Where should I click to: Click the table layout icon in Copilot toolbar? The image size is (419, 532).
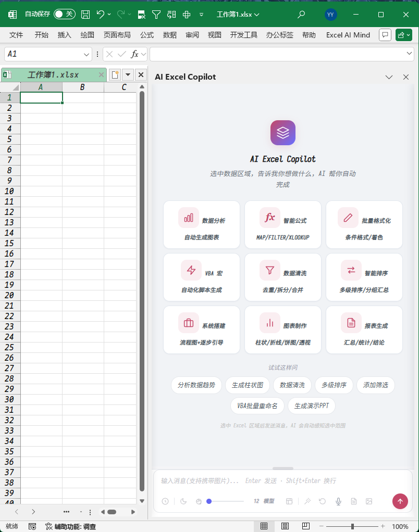click(x=289, y=501)
